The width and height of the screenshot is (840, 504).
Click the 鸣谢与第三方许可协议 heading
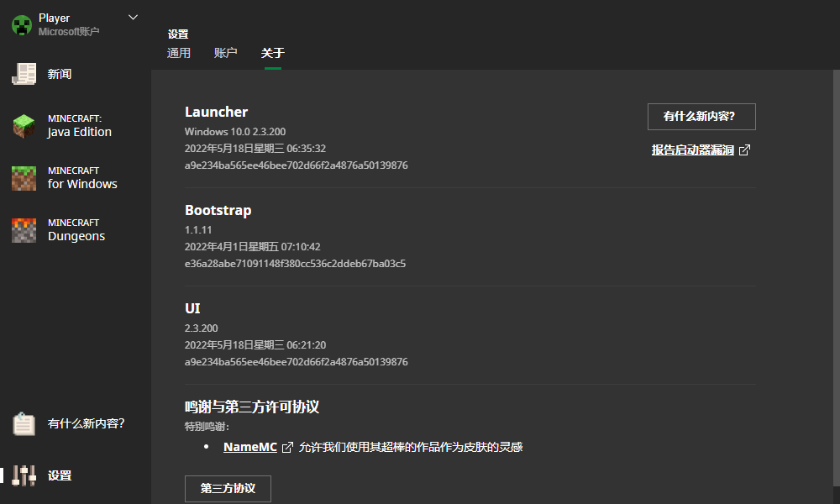(252, 407)
